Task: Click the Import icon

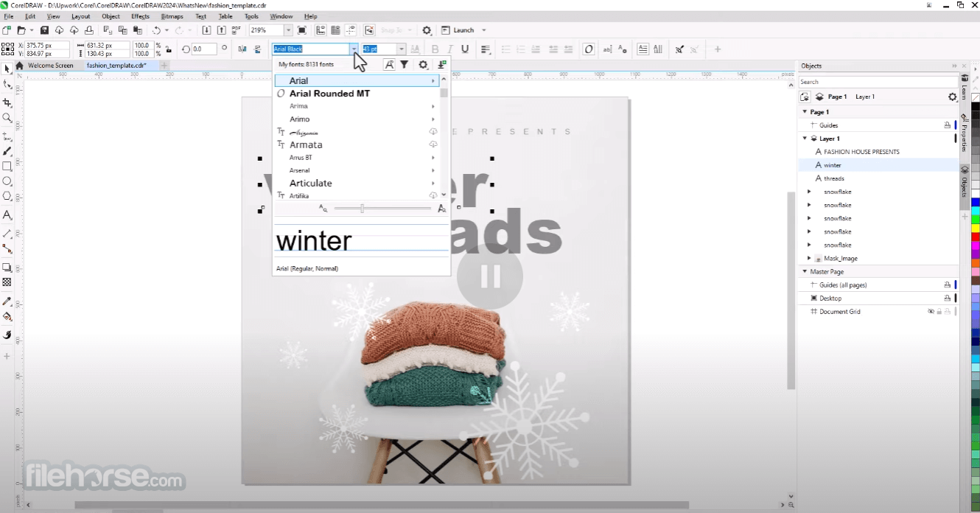Action: click(x=206, y=30)
